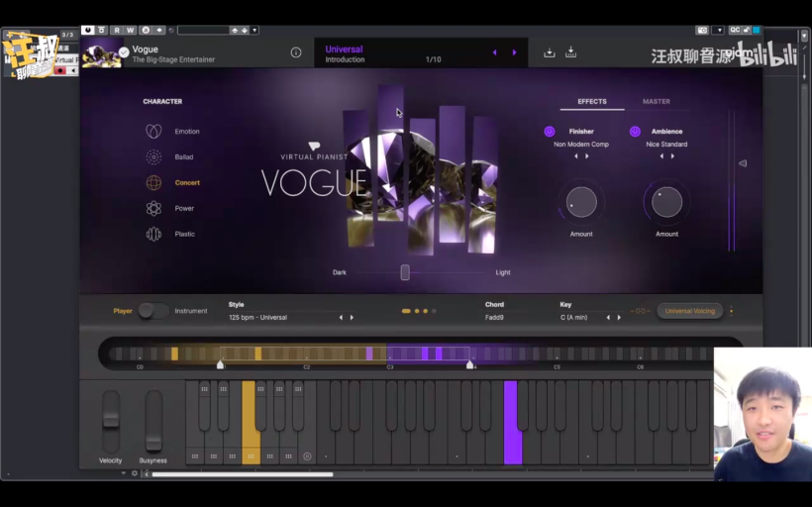Toggle the Finisher effect power button

(x=550, y=132)
